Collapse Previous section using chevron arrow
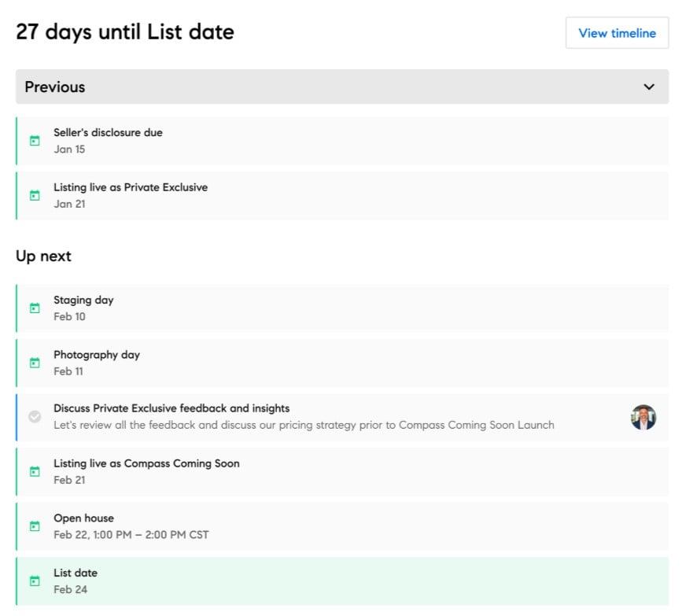686x616 pixels. (648, 87)
